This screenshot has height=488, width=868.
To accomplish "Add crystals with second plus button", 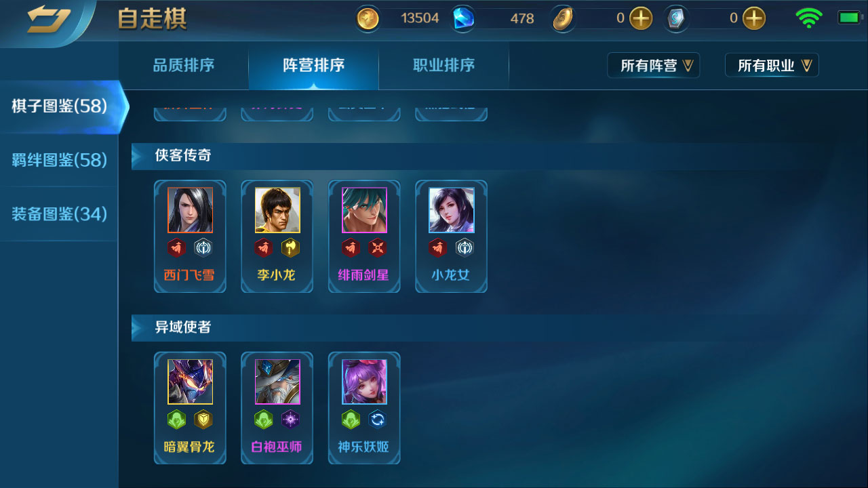I will coord(754,18).
